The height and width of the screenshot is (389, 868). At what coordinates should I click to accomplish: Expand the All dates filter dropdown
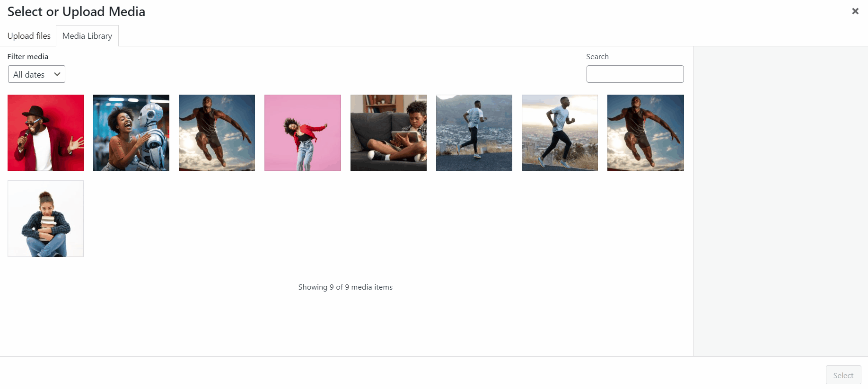tap(36, 74)
